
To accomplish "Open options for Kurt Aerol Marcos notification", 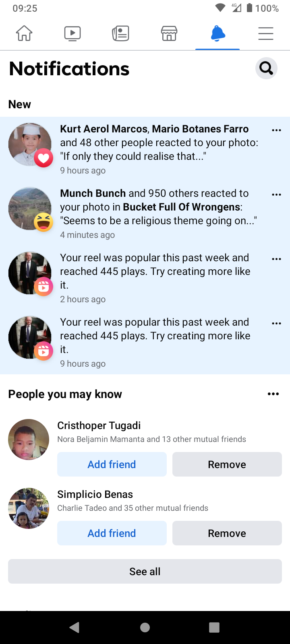I will [x=276, y=130].
